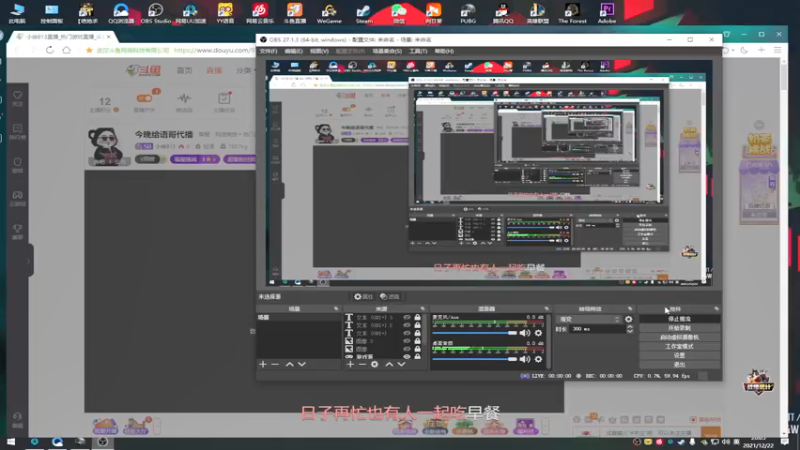The width and height of the screenshot is (800, 450).
Task: Open the 帮助(H) menu in OBS
Action: point(444,51)
